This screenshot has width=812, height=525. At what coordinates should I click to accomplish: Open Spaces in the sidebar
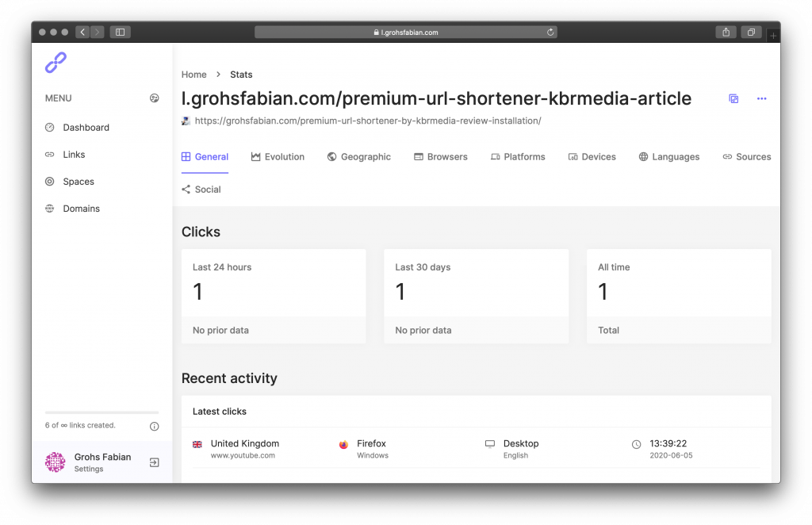coord(79,182)
